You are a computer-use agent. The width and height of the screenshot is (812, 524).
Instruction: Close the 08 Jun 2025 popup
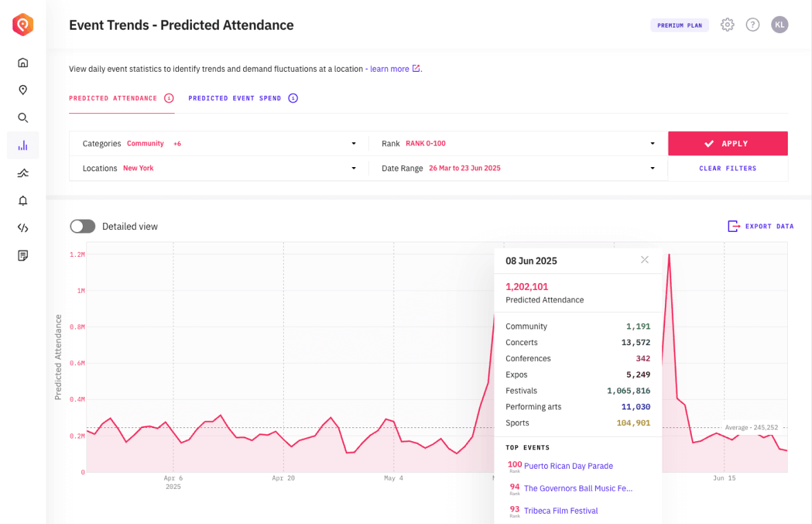point(644,260)
